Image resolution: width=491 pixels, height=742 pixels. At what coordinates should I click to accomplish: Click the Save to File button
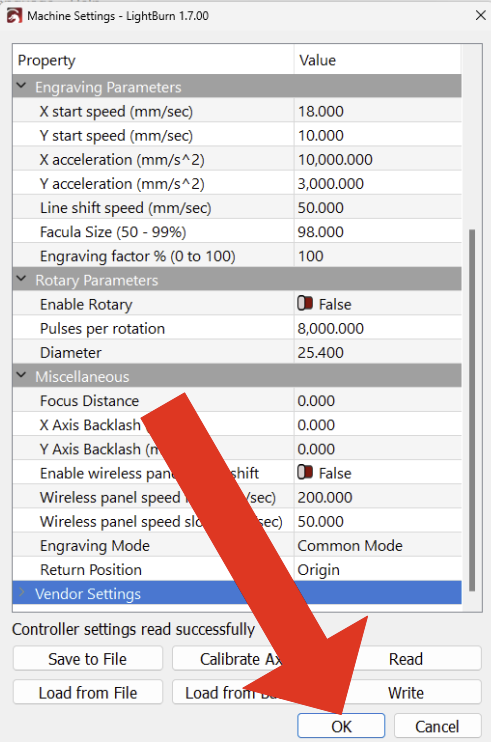tap(88, 659)
